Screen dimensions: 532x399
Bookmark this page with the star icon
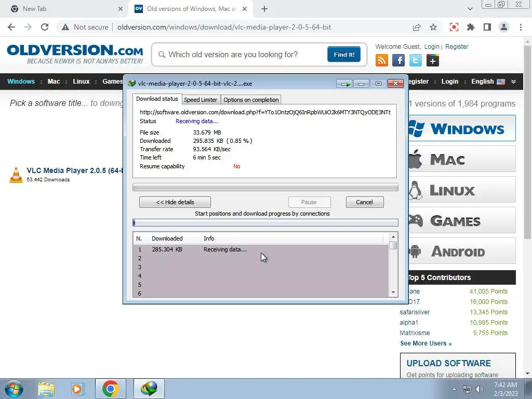(433, 27)
